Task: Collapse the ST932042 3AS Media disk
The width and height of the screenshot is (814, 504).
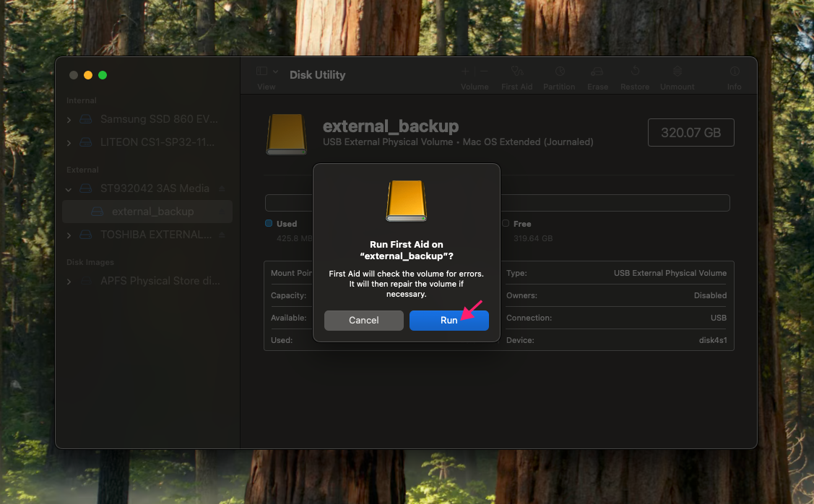Action: pos(69,189)
